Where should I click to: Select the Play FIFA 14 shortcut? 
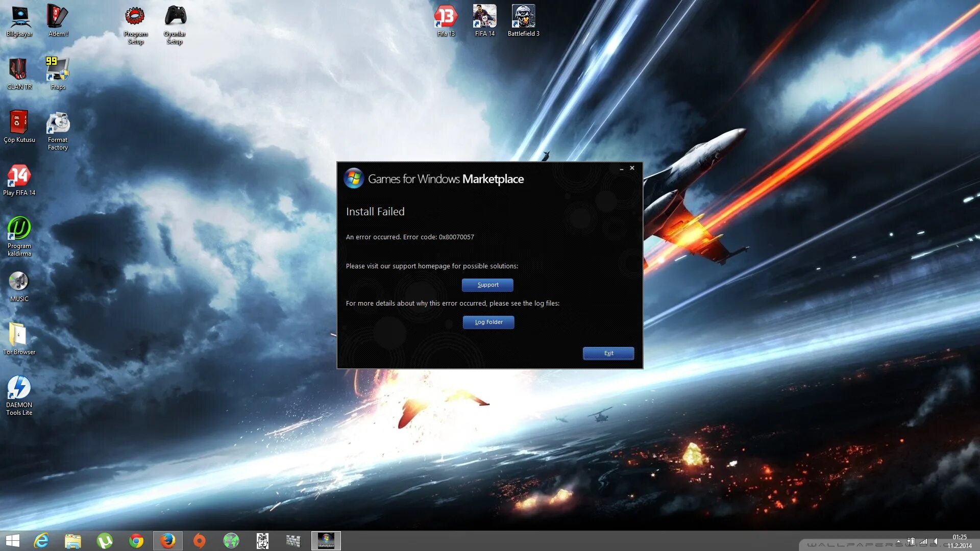click(19, 180)
